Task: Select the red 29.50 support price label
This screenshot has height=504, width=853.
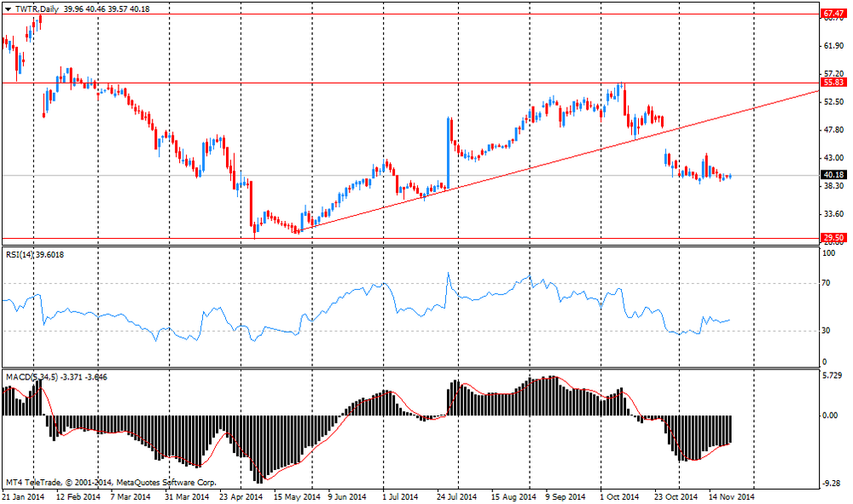Action: pos(833,238)
